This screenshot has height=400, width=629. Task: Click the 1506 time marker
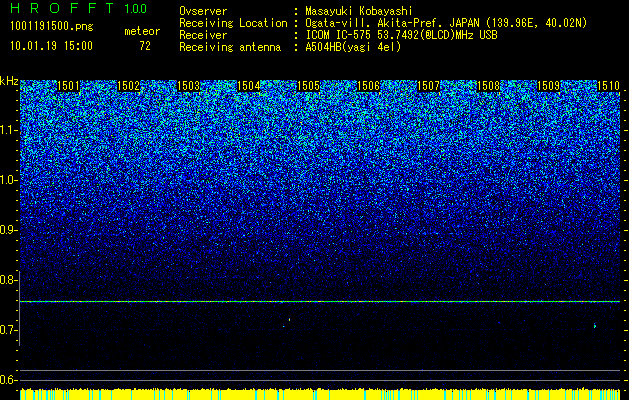pyautogui.click(x=369, y=86)
